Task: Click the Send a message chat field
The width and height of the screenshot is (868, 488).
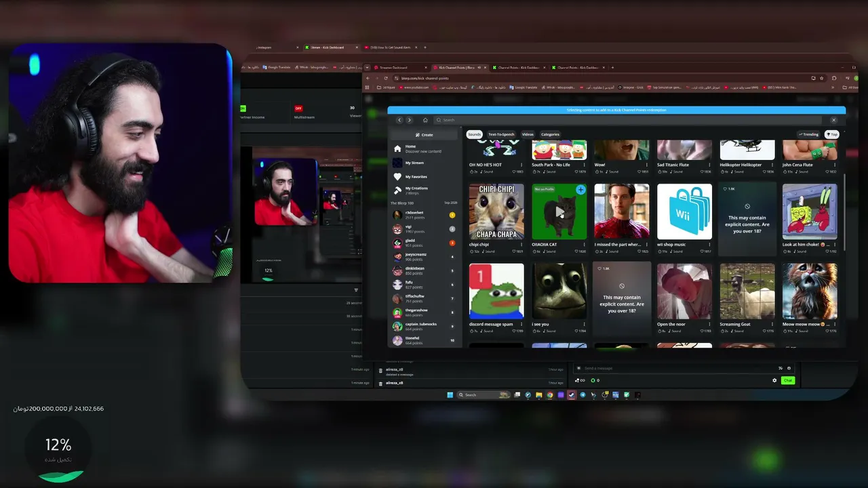Action: [684, 368]
